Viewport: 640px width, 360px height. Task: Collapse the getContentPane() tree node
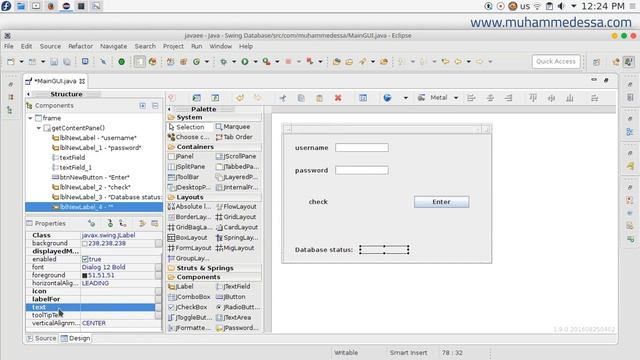tap(39, 128)
